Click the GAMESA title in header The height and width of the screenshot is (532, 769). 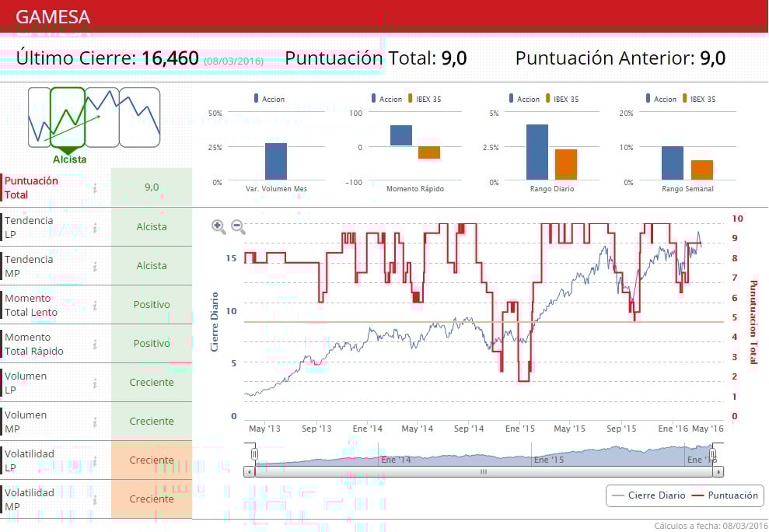tap(53, 16)
